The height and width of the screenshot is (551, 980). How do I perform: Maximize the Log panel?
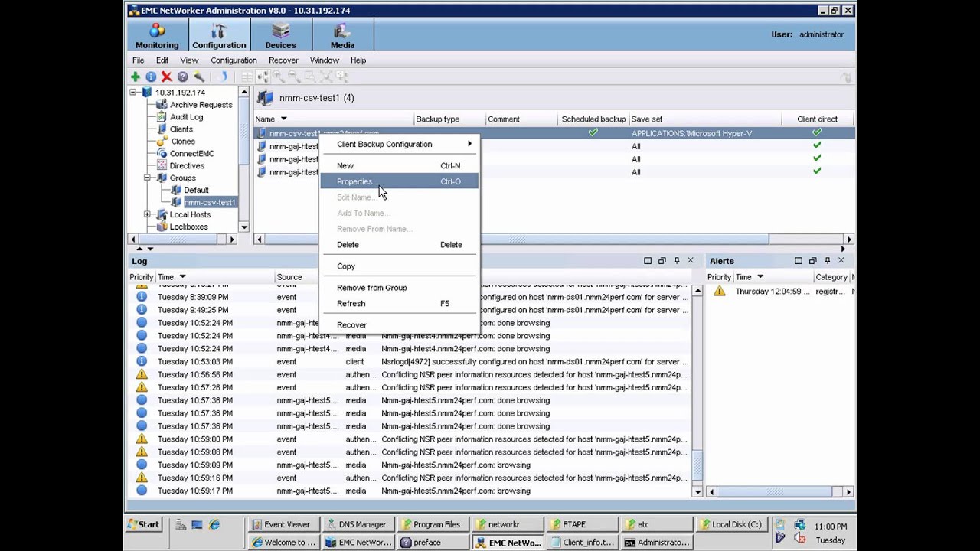(648, 261)
